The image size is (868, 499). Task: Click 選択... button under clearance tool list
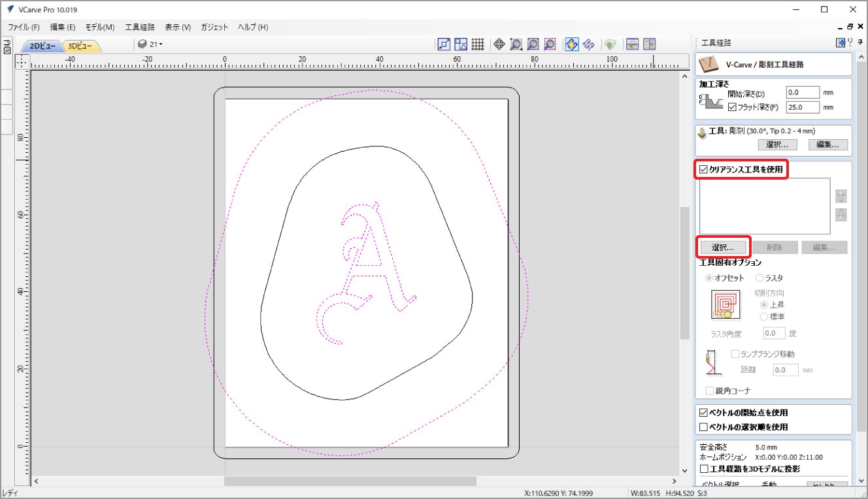click(723, 248)
